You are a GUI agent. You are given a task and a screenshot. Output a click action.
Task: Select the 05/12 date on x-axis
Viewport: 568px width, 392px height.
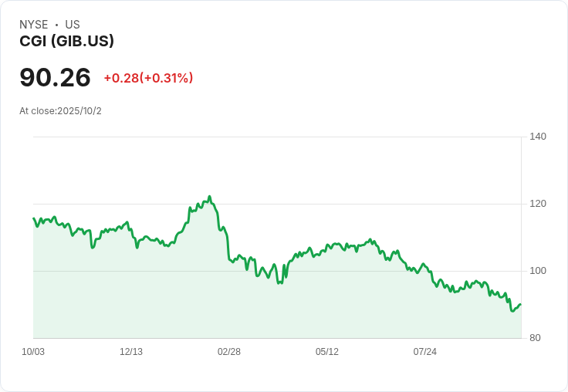[327, 352]
